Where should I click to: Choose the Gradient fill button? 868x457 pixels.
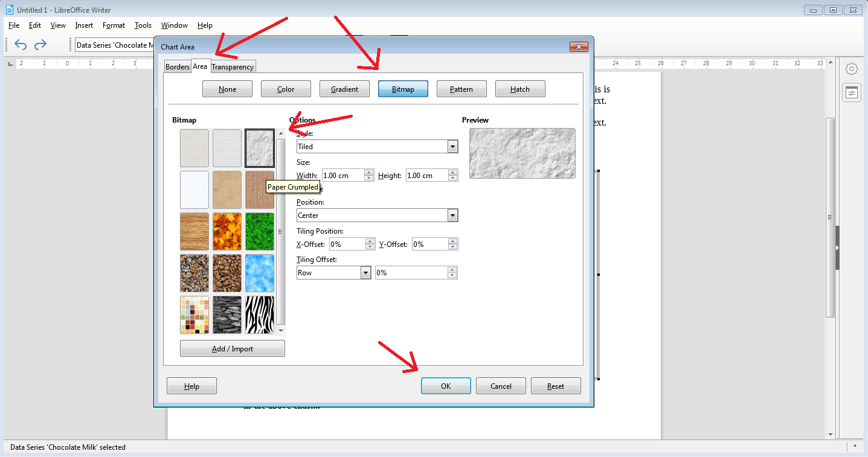coord(344,89)
